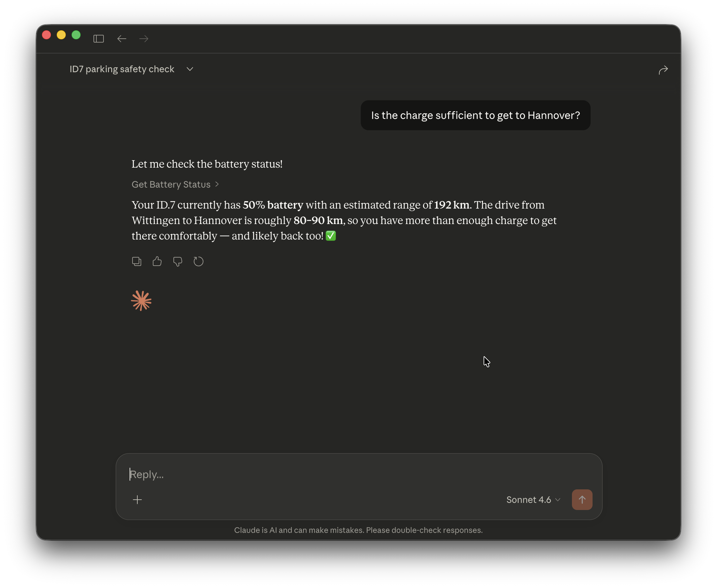This screenshot has height=588, width=717.
Task: Minimize the window with the yellow button
Action: pyautogui.click(x=61, y=35)
